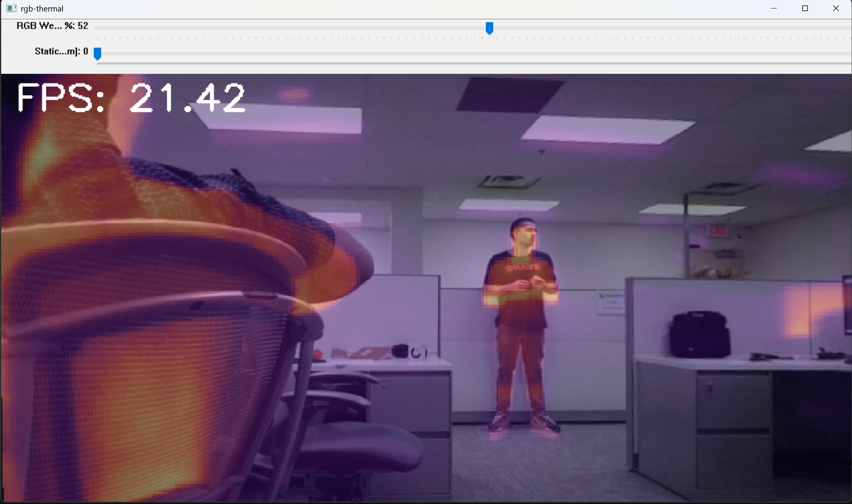Close the rgb-thermal window

point(836,8)
